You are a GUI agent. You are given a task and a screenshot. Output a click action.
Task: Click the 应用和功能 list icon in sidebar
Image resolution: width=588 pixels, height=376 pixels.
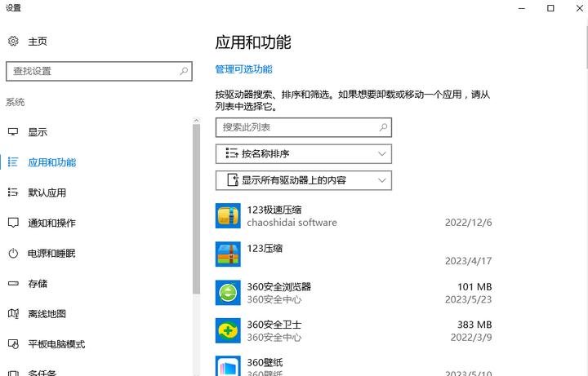[x=13, y=161]
